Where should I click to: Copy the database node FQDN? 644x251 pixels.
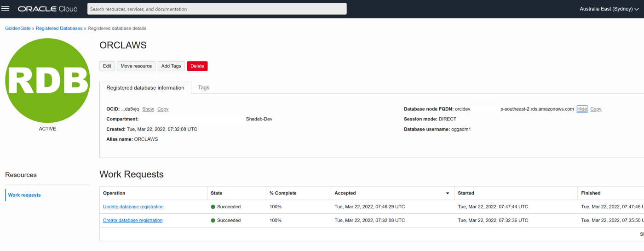click(x=596, y=109)
